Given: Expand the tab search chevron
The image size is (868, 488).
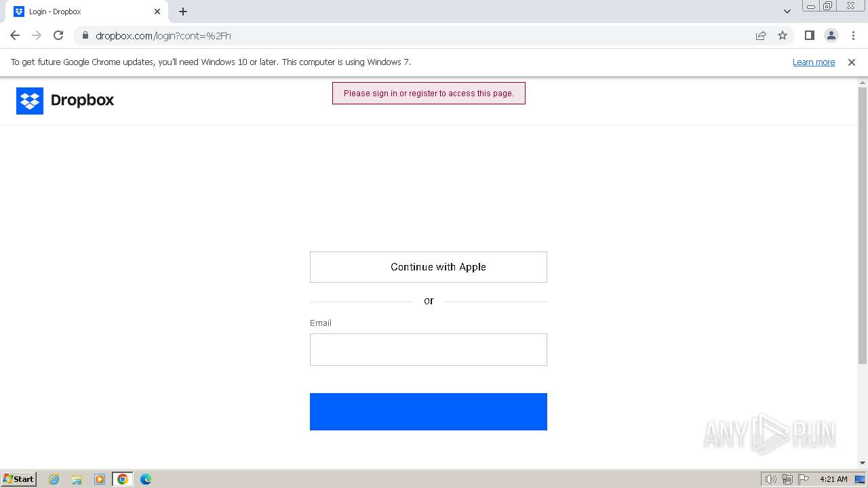Looking at the screenshot, I should click(x=787, y=12).
